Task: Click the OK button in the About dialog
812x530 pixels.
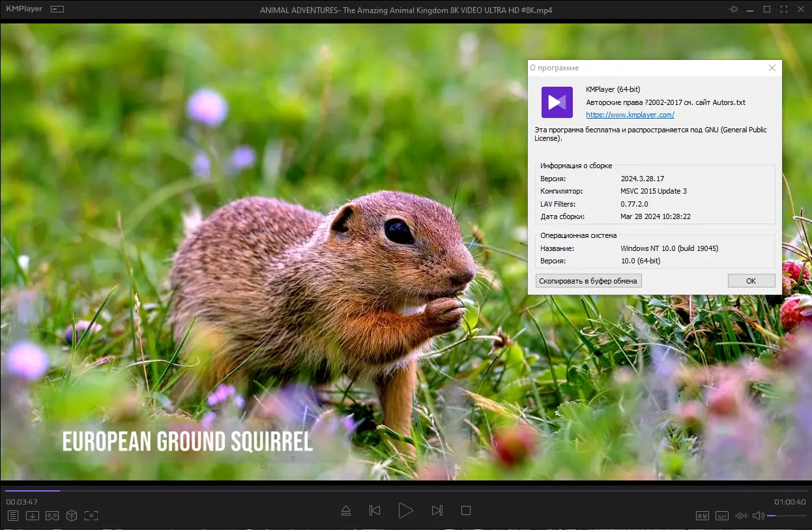Action: click(x=751, y=280)
